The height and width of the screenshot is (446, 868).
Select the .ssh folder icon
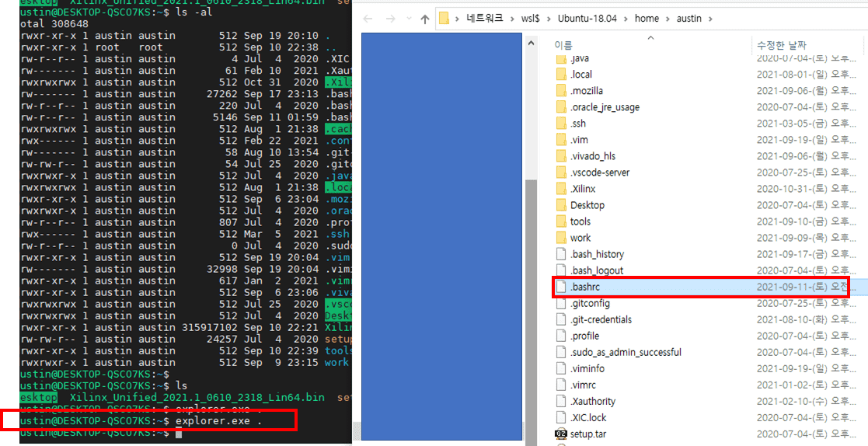561,124
